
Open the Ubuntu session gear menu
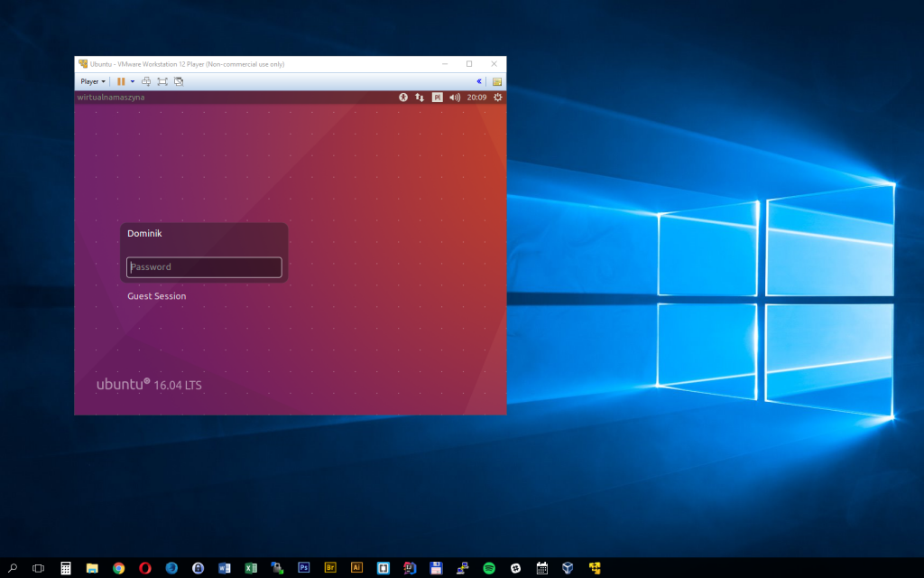497,98
